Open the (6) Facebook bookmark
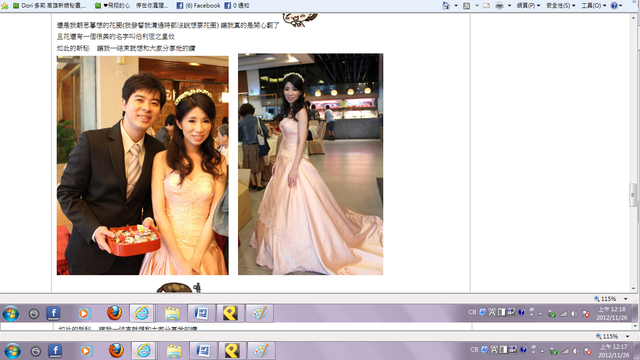The width and height of the screenshot is (640, 360). (198, 5)
